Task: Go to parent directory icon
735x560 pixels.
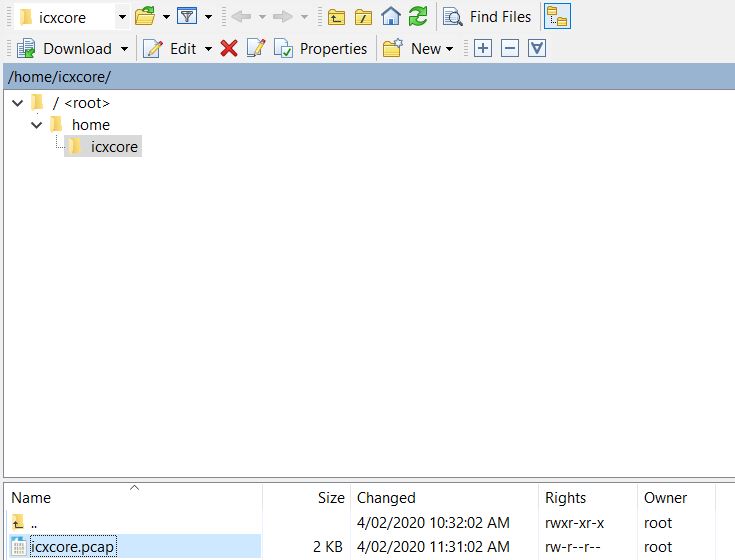Action: (x=336, y=16)
